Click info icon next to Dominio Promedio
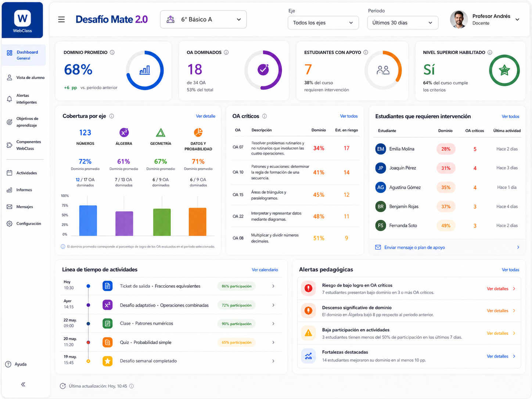 (112, 53)
